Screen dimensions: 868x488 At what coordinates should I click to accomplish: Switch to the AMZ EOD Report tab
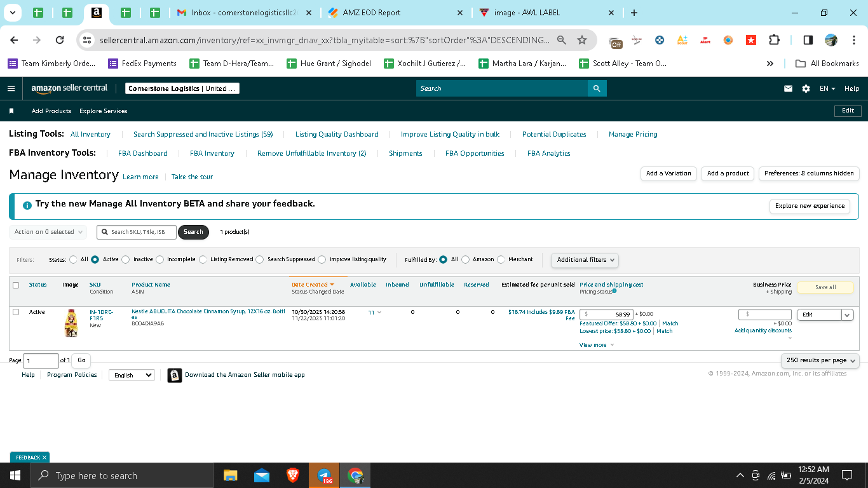pos(397,13)
